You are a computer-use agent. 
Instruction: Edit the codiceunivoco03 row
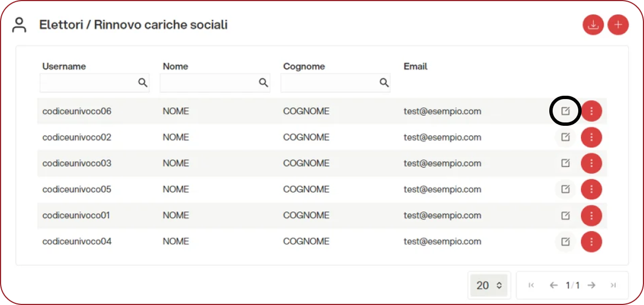click(565, 163)
